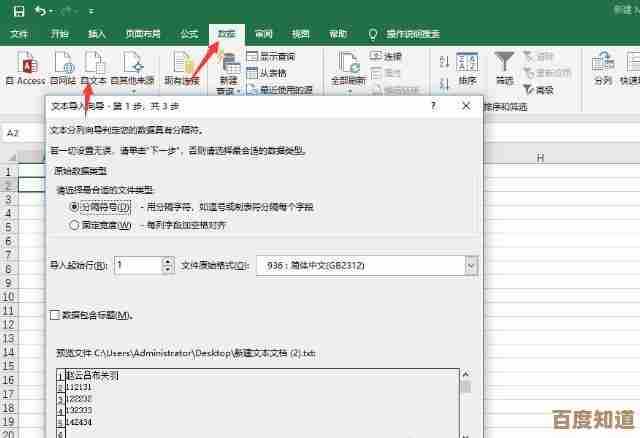
Task: Switch to the 数据 Data tab
Action: tap(227, 34)
